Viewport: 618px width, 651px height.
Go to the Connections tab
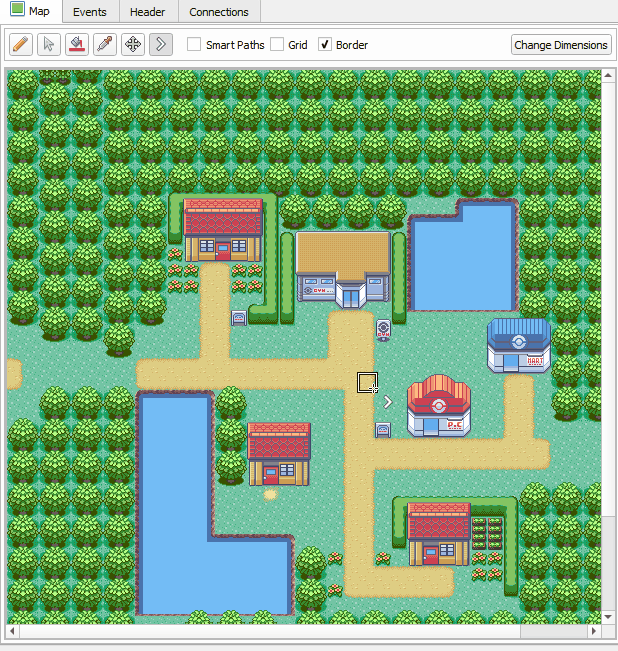click(219, 12)
